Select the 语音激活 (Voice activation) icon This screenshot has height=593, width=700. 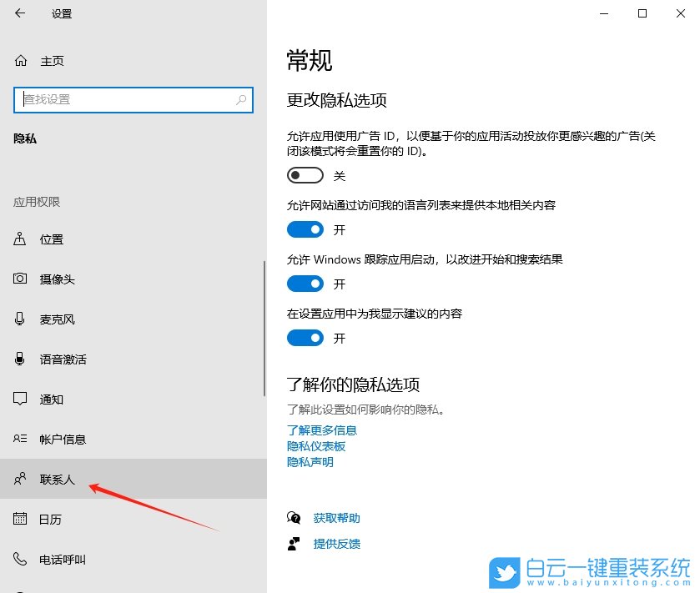tap(21, 359)
